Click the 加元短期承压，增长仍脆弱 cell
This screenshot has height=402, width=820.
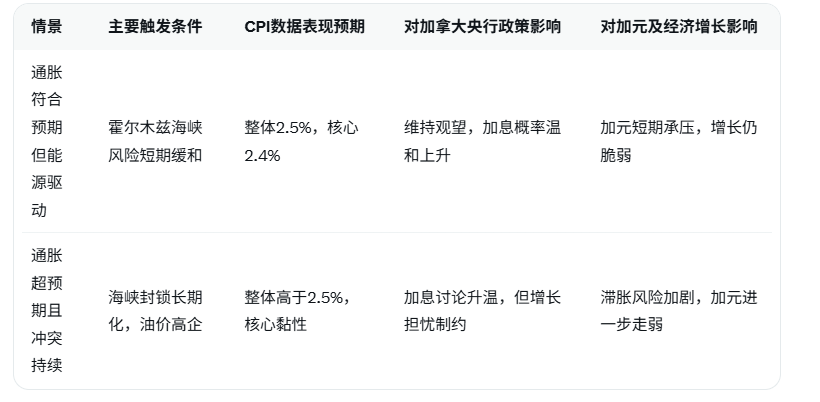click(x=678, y=142)
